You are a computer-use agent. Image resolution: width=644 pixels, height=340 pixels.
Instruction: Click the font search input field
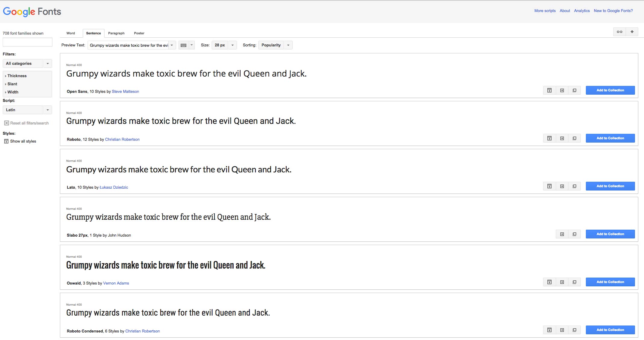tap(27, 42)
